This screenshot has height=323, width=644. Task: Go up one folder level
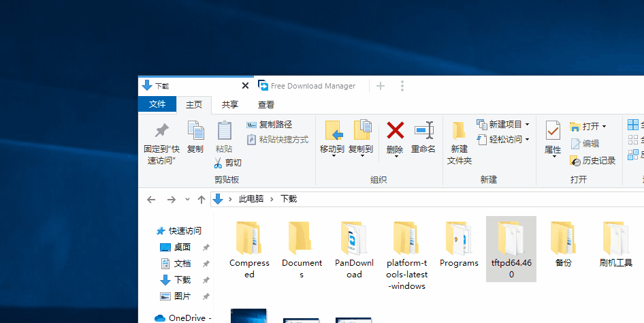coord(202,200)
